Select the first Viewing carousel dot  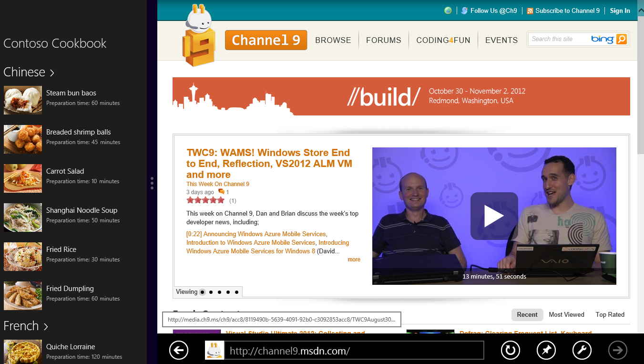point(202,292)
